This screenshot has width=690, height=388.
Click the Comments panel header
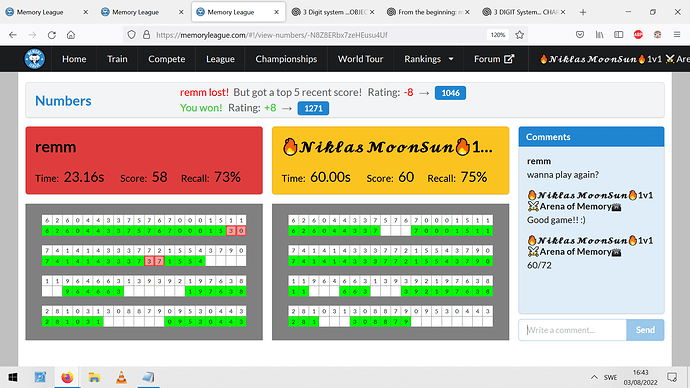[x=591, y=137]
